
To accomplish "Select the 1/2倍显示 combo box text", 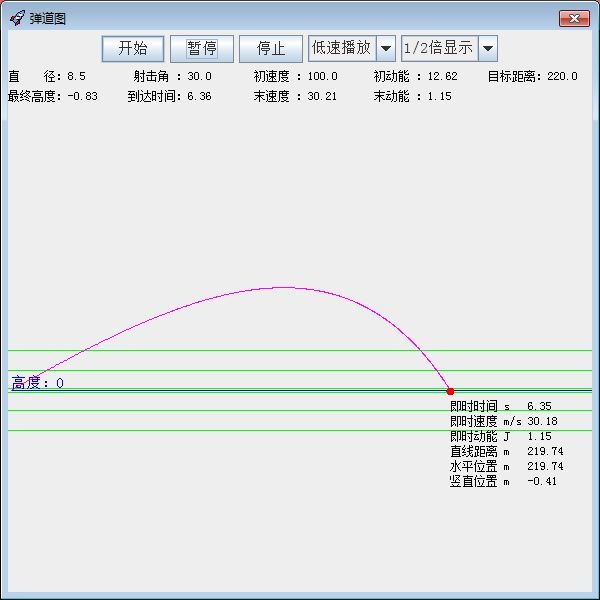I will (439, 48).
